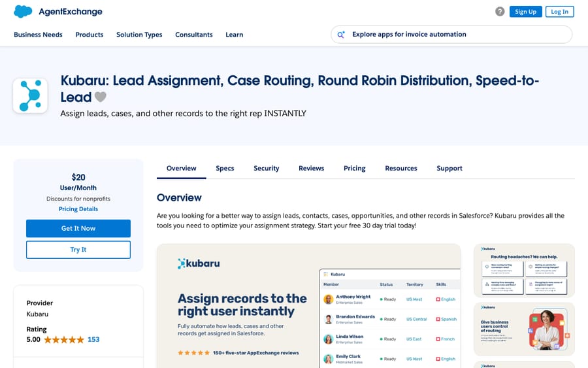This screenshot has width=588, height=368.
Task: Click the Kubaru app logo tile
Action: (30, 95)
